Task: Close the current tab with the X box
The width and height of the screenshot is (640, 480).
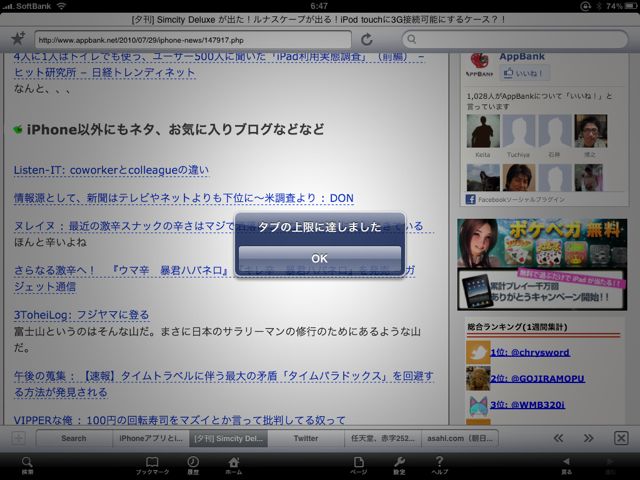Action: pos(621,438)
